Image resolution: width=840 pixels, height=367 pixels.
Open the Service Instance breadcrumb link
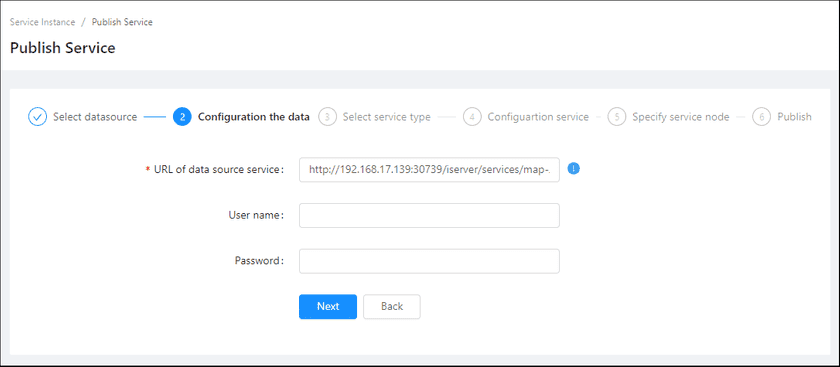pyautogui.click(x=42, y=22)
